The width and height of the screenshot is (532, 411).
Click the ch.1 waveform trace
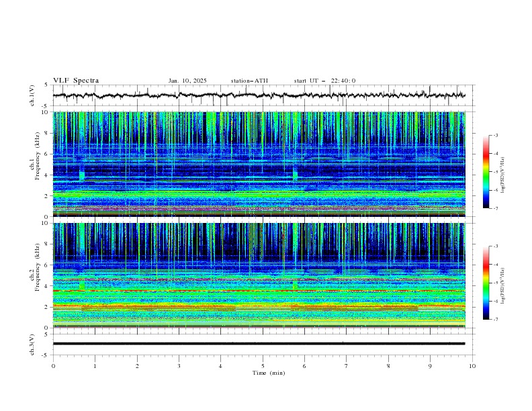259,95
